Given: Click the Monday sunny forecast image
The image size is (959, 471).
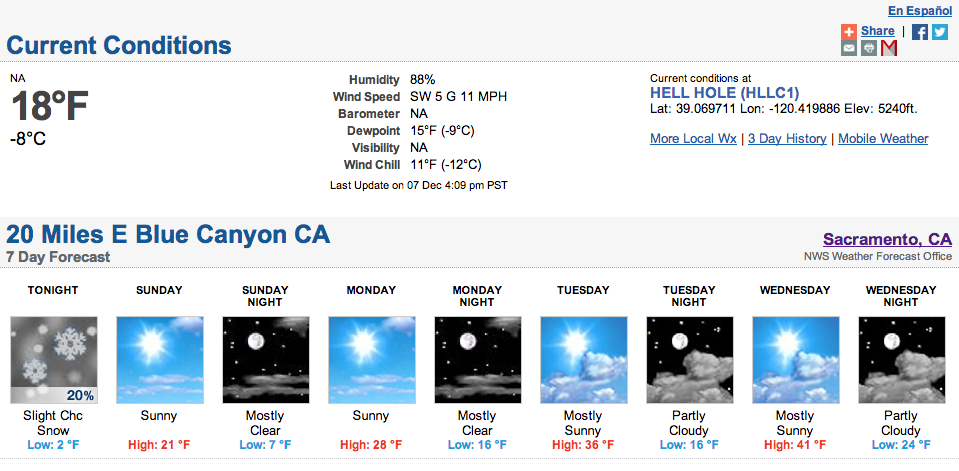Looking at the screenshot, I should point(372,360).
